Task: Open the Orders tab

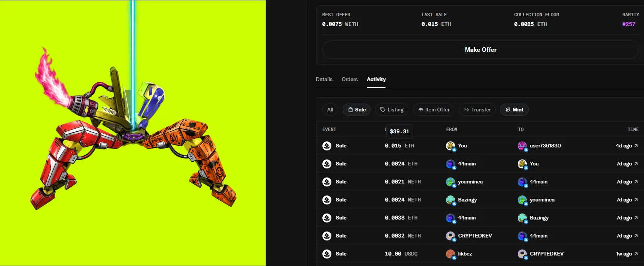Action: 350,79
